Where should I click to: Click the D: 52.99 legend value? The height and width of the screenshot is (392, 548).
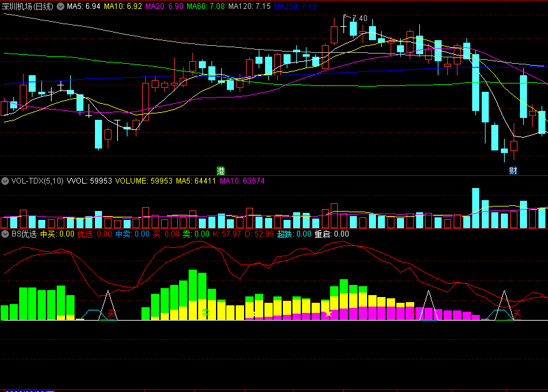pos(259,234)
